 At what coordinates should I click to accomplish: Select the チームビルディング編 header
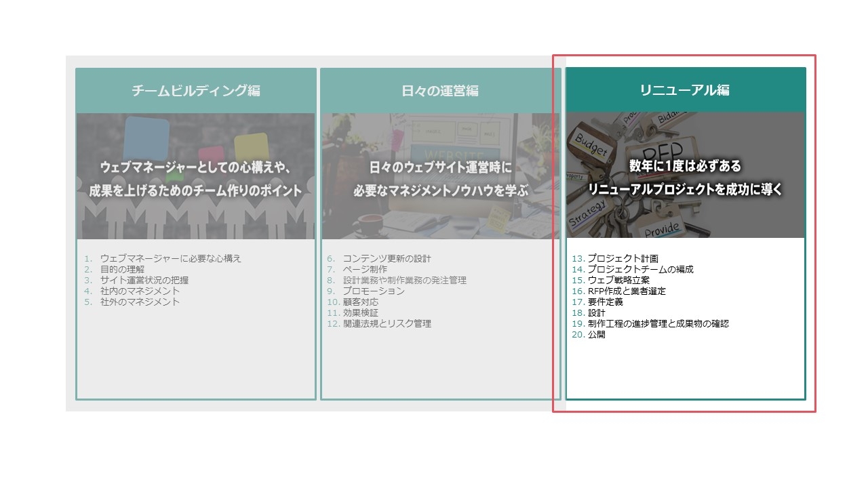click(x=195, y=91)
